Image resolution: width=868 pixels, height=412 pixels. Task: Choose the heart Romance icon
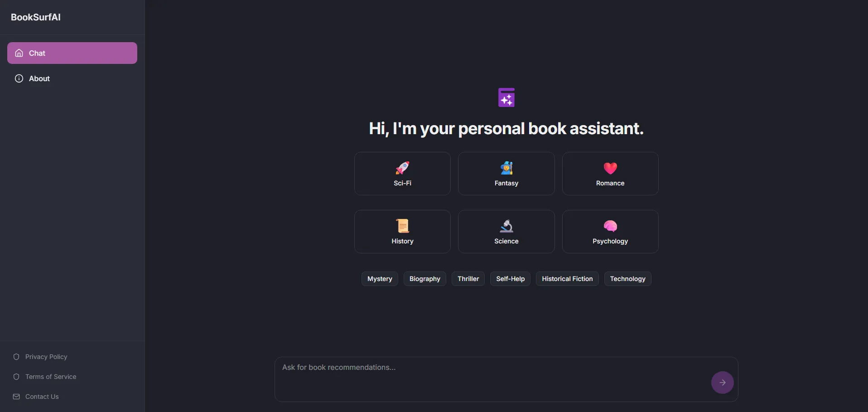(610, 168)
